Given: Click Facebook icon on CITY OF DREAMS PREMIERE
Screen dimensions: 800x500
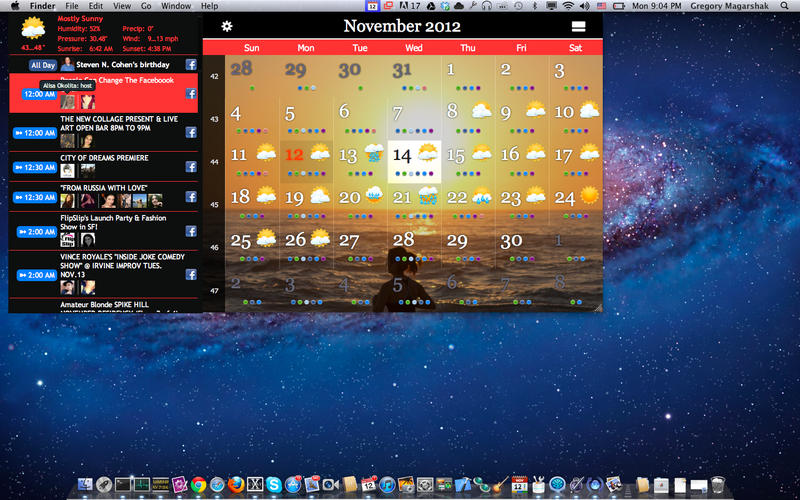Looking at the screenshot, I should point(190,168).
